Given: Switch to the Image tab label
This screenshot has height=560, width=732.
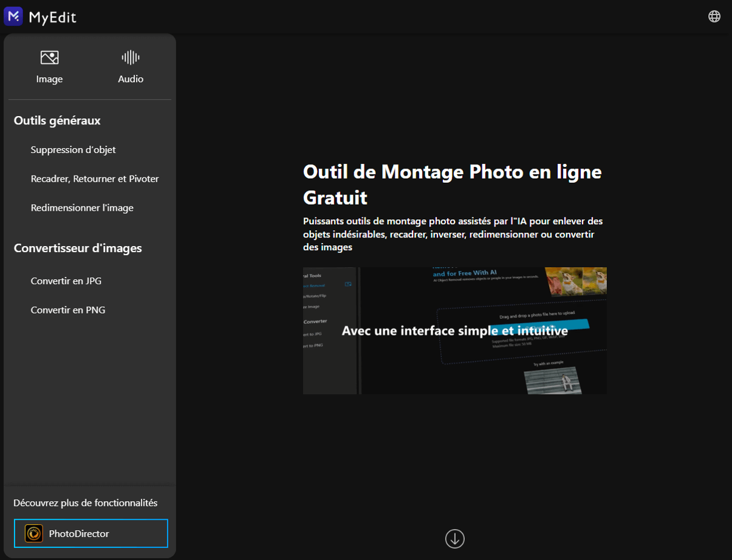Looking at the screenshot, I should [x=49, y=79].
